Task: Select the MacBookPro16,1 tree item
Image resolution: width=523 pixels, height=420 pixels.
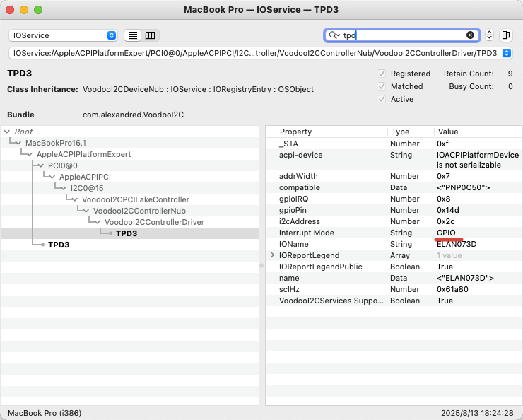Action: tap(56, 143)
